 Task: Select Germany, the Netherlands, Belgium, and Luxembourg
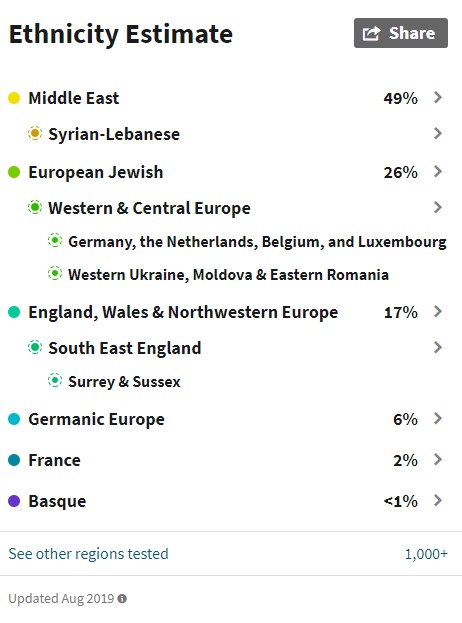(257, 242)
